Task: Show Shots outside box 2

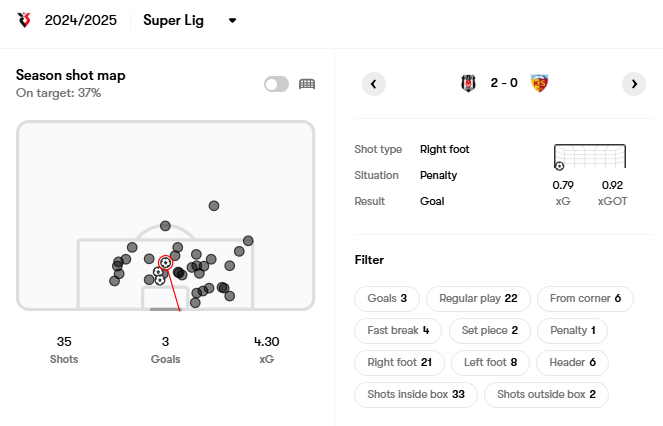Action: (546, 395)
